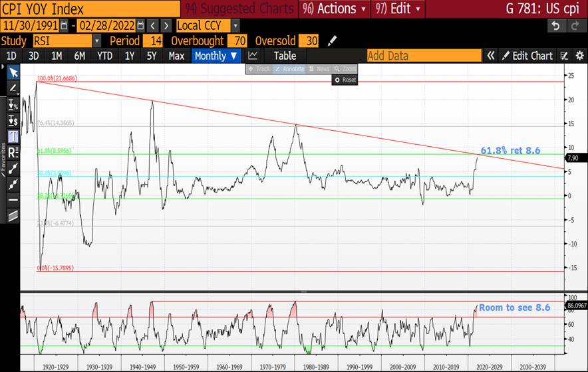Open the start date calendar picker

tap(64, 26)
